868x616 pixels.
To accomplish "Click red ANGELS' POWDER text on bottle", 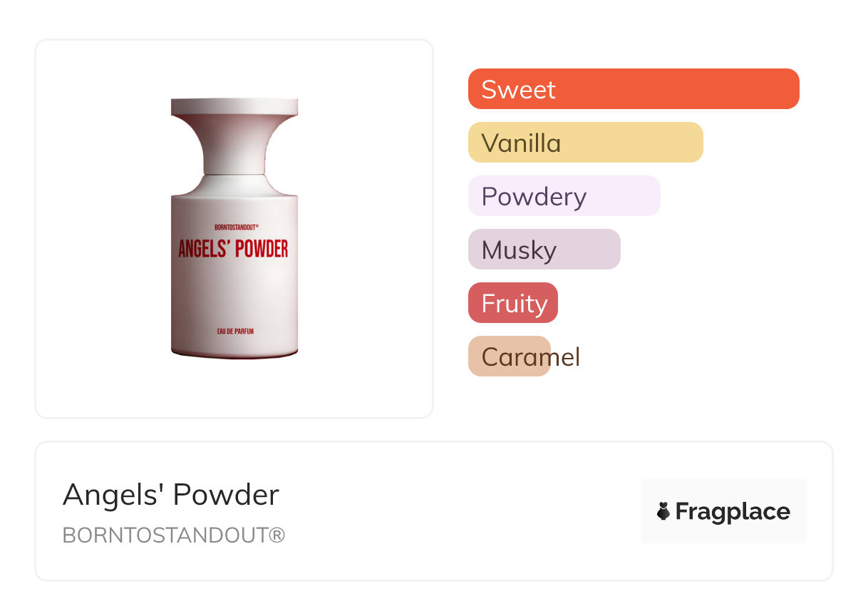I will pos(233,248).
